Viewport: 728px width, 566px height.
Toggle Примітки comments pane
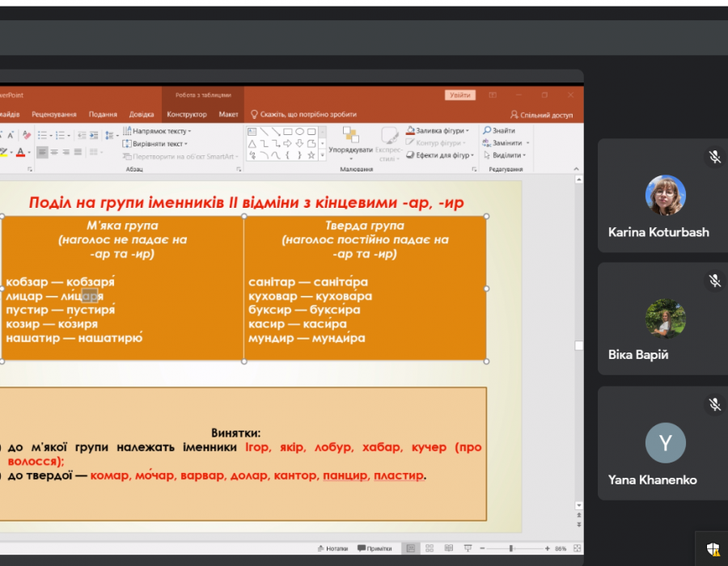point(375,548)
